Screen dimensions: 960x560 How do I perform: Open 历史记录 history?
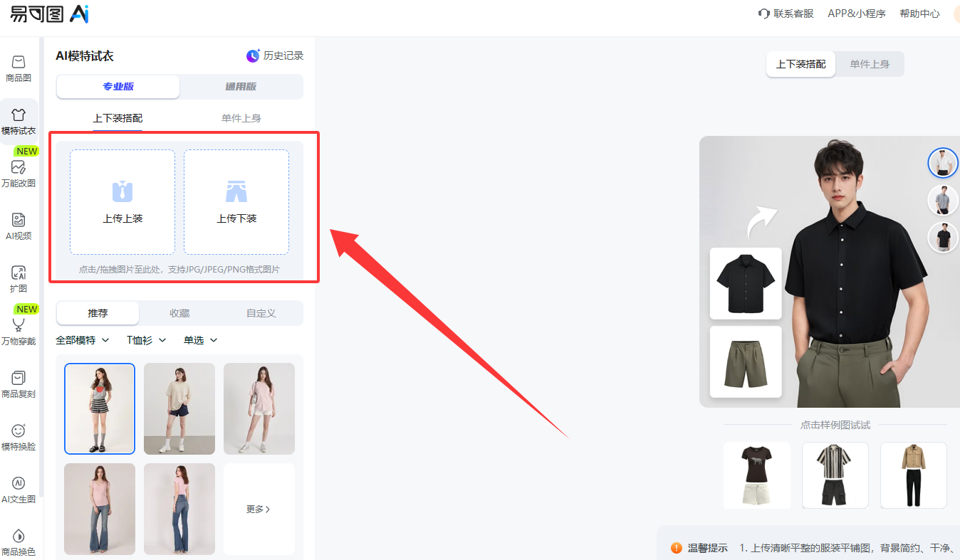click(x=275, y=56)
